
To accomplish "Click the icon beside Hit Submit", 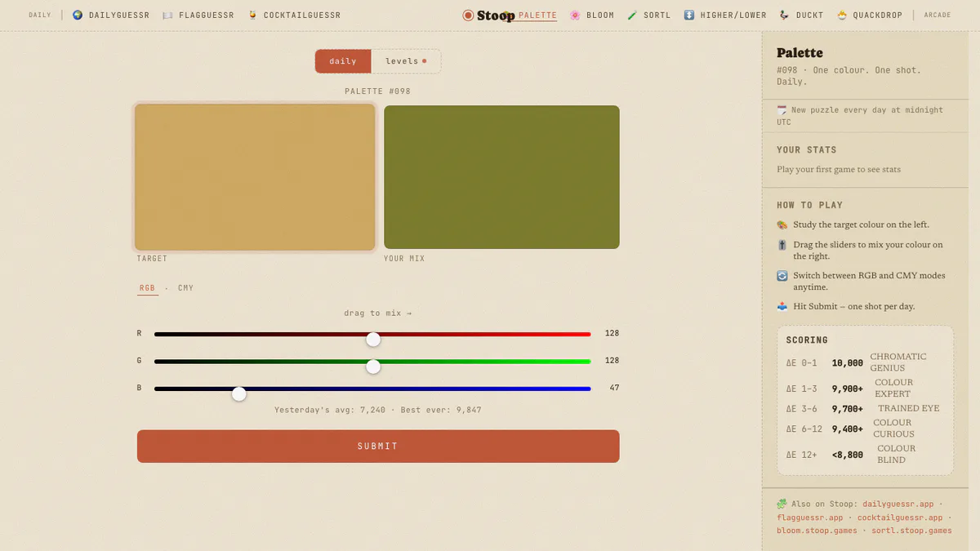I will [782, 306].
